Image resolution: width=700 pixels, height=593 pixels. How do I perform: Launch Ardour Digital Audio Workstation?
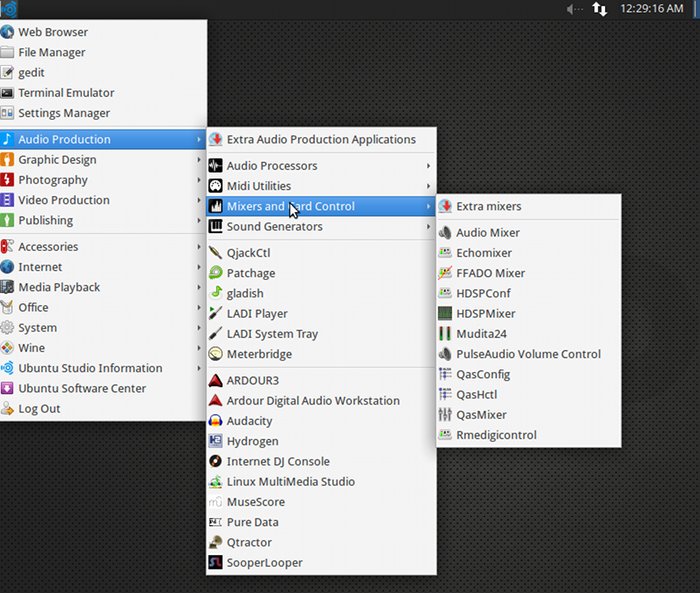321,401
